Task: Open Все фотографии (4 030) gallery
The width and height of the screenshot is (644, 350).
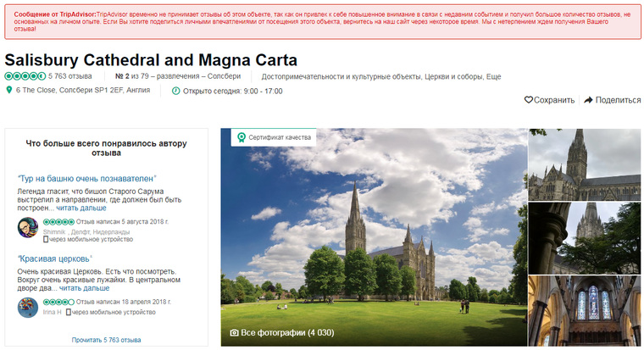Action: (287, 333)
